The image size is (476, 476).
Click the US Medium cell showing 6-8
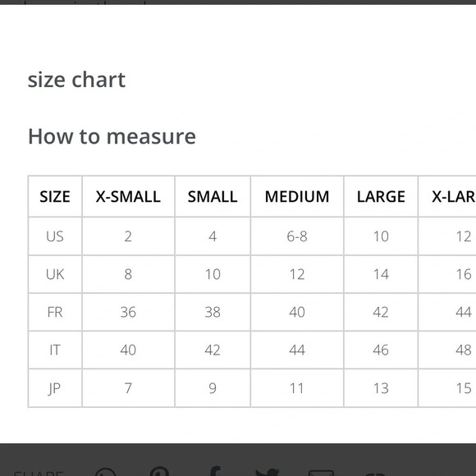(x=297, y=236)
